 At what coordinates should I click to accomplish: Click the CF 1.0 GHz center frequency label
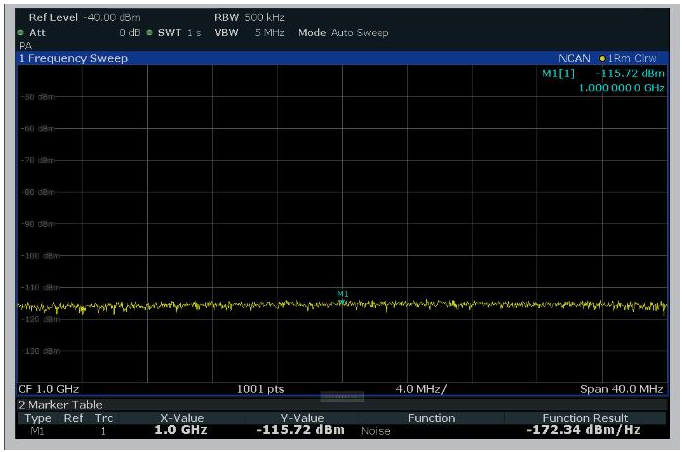tap(49, 388)
